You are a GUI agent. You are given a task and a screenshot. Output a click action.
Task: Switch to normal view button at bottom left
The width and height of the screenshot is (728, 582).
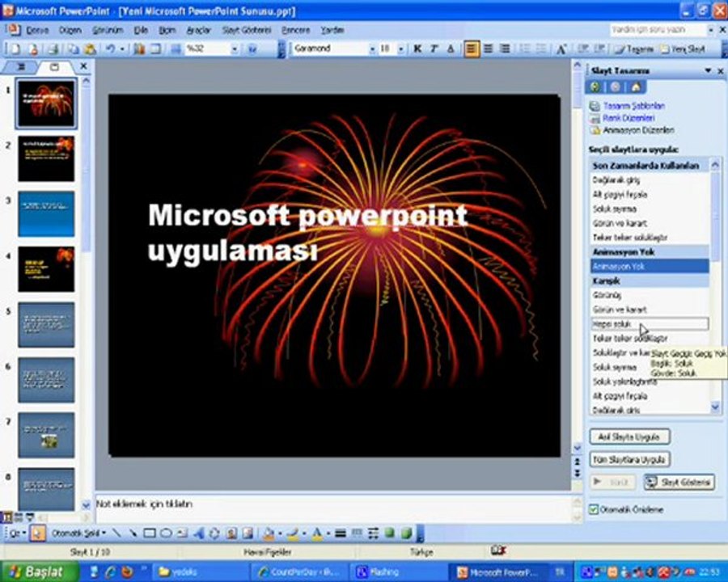[7, 517]
